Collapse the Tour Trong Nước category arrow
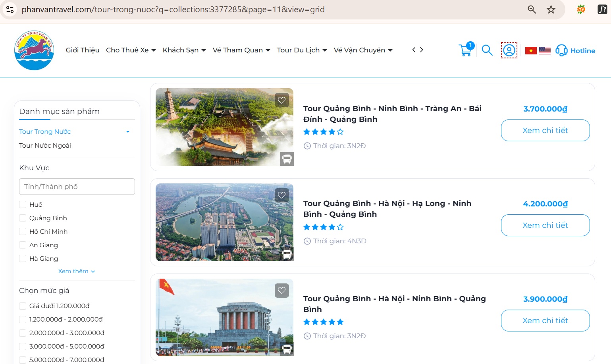 click(128, 132)
